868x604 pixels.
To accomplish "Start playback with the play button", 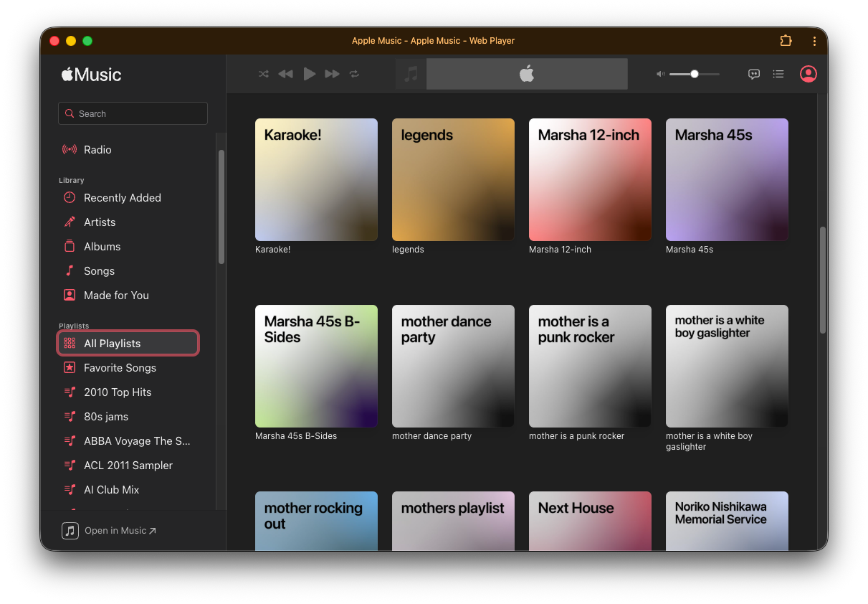I will click(309, 74).
